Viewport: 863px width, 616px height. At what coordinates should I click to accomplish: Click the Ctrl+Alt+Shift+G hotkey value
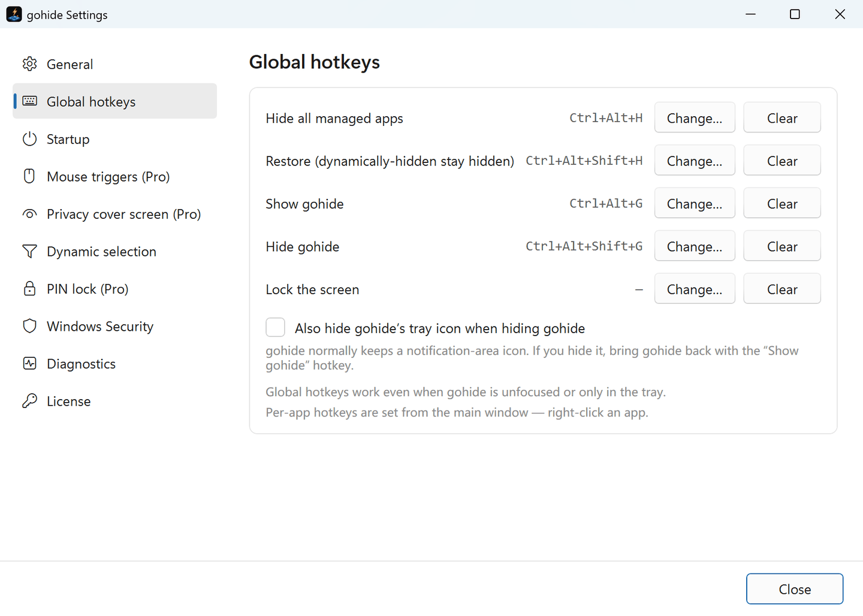click(x=584, y=246)
